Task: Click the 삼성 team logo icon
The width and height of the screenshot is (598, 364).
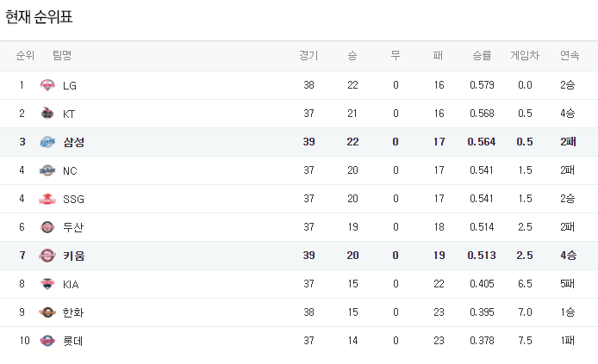Action: (47, 142)
